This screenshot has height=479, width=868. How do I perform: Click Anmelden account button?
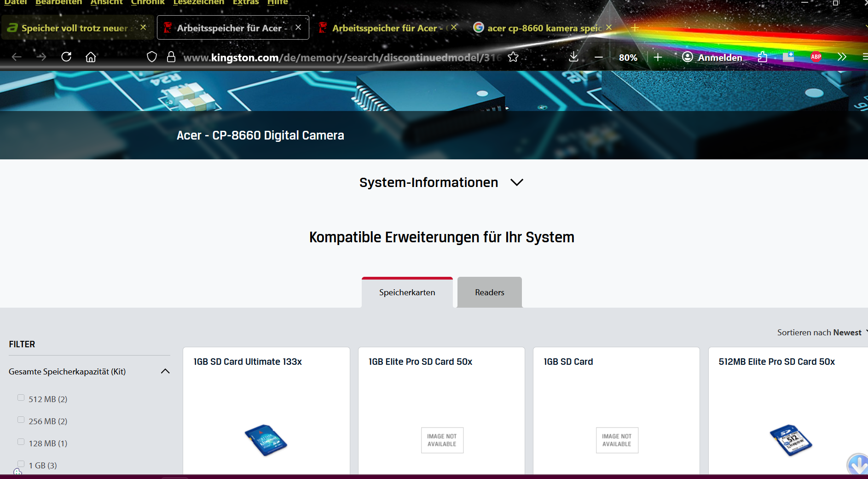[712, 57]
